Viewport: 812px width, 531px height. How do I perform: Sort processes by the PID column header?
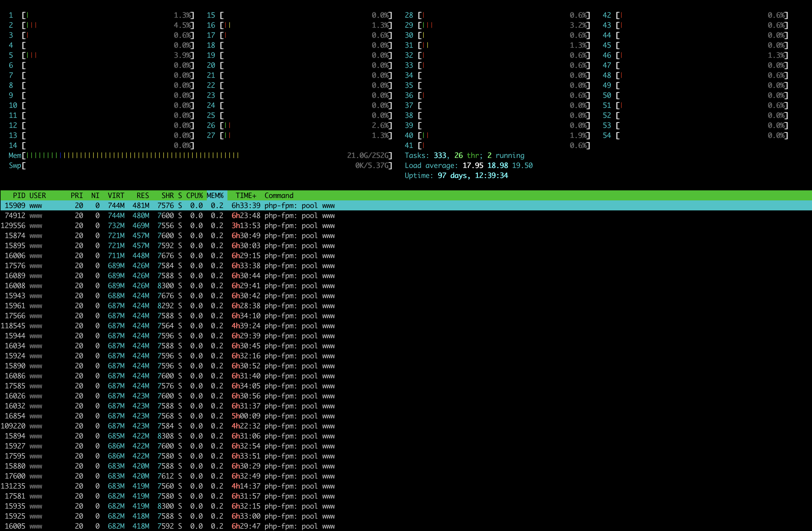click(x=19, y=195)
